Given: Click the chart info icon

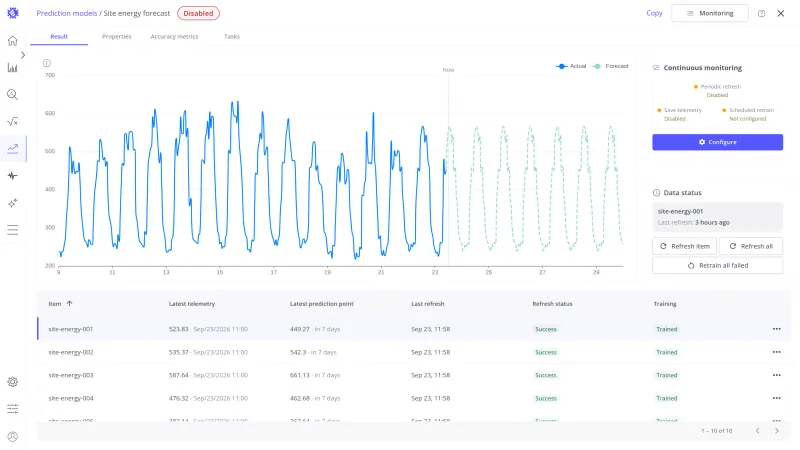Looking at the screenshot, I should click(46, 63).
